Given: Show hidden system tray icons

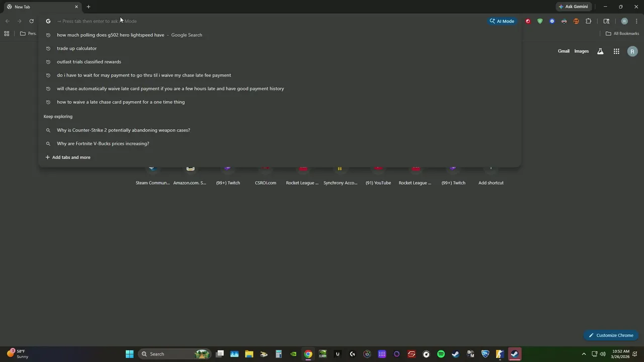Looking at the screenshot, I should click(584, 354).
